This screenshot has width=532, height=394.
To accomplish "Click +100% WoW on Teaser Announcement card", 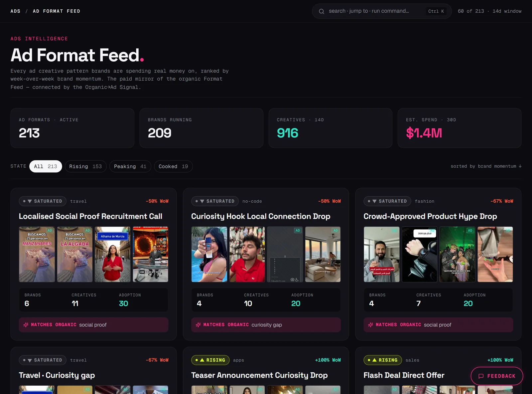I will coord(328,360).
